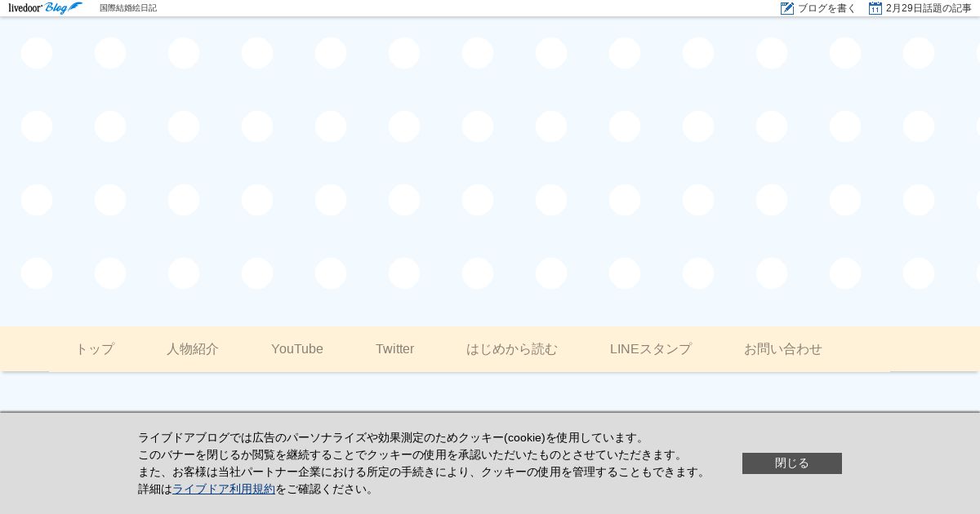This screenshot has width=980, height=514.
Task: Click the pencil write-blog icon
Action: click(x=787, y=8)
